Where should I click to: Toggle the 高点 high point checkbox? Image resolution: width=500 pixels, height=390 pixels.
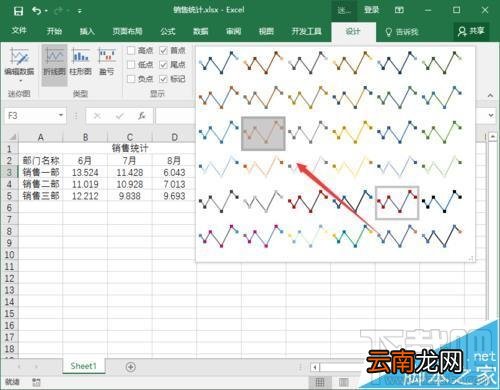point(131,51)
